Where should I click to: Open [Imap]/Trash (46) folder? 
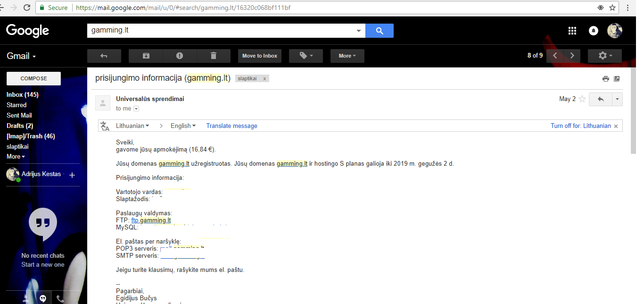(31, 136)
